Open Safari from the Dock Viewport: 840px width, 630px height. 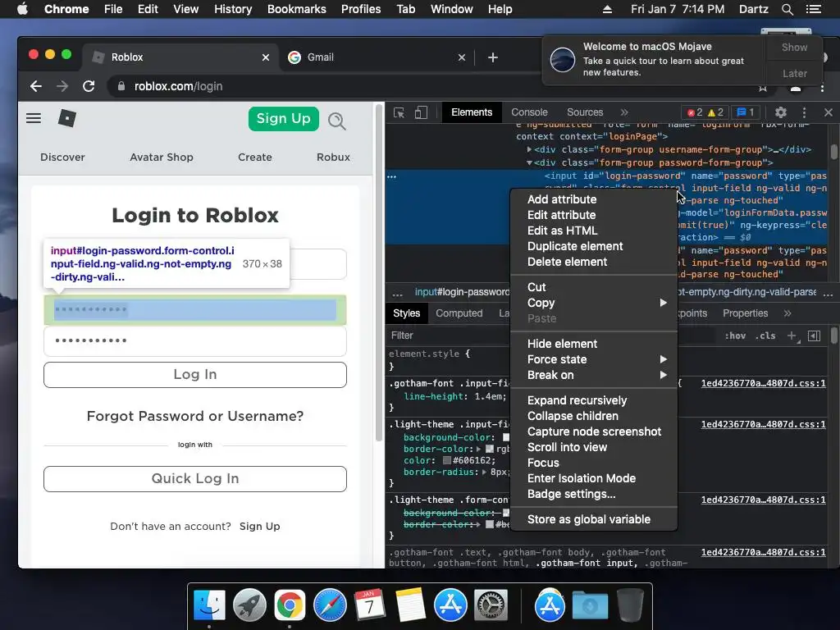[x=330, y=605]
